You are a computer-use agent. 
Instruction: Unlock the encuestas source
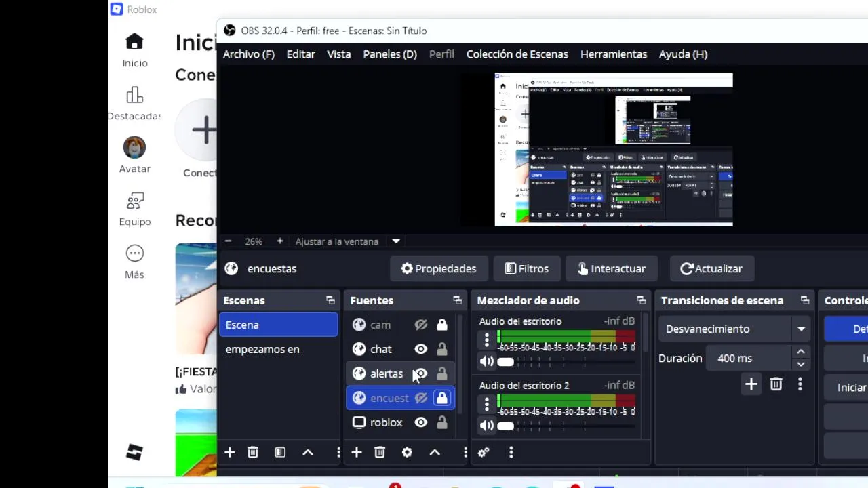tap(442, 398)
